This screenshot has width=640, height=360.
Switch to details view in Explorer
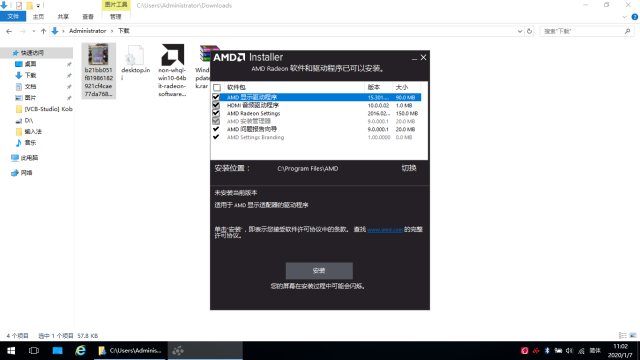622,336
